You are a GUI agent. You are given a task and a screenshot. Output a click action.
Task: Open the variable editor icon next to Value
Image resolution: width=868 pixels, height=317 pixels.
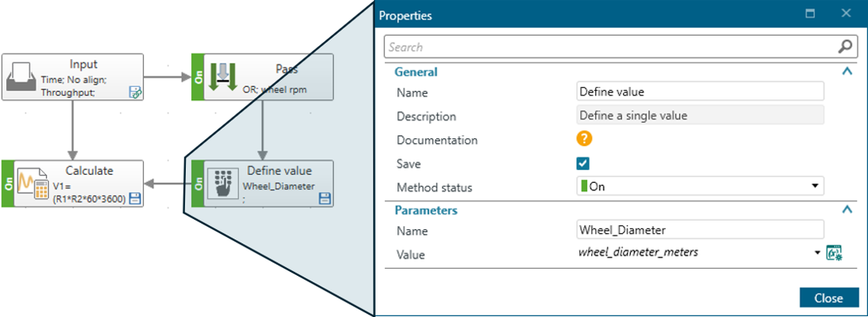click(x=835, y=253)
